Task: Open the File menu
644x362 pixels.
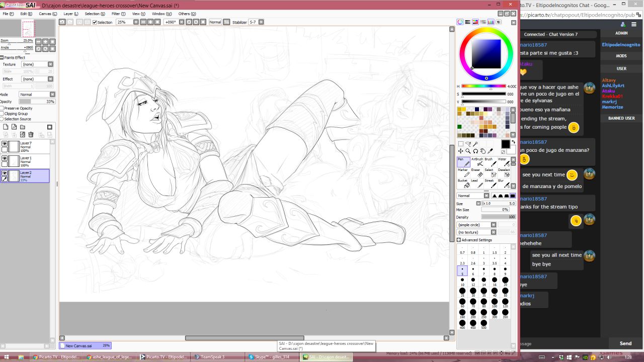Action: pos(8,14)
